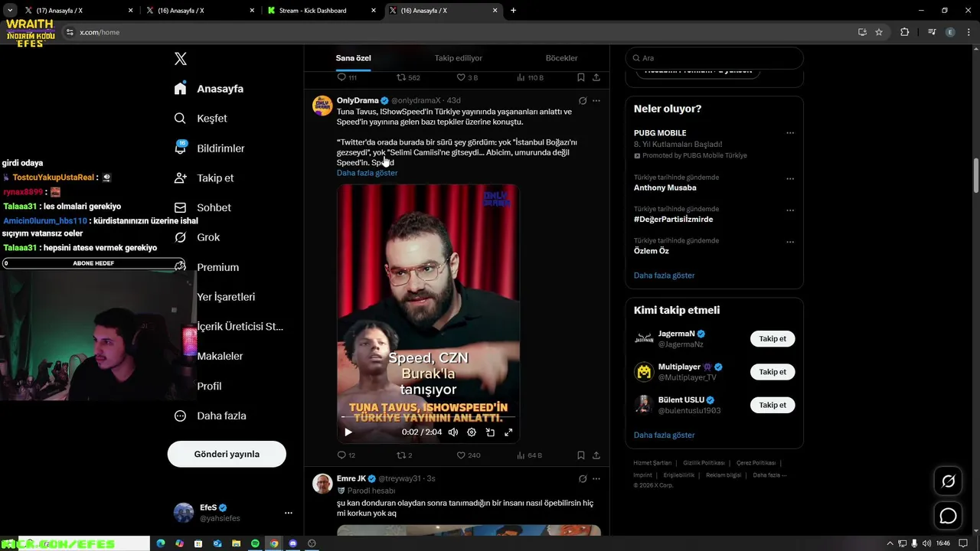Open Daha fazla in the sidebar
This screenshot has width=980, height=551.
point(210,416)
